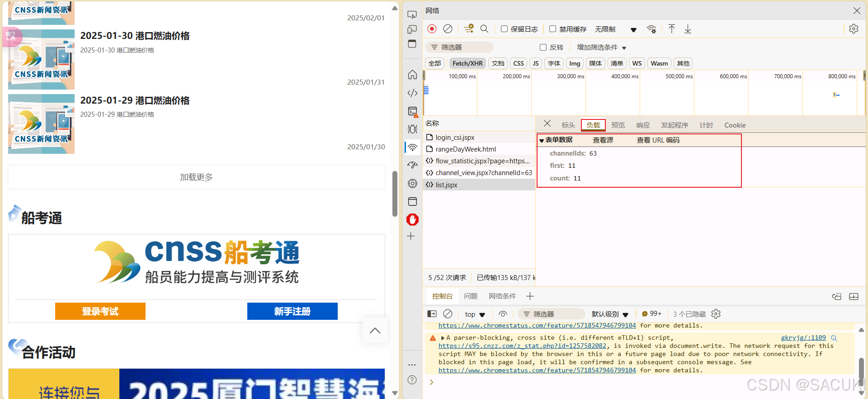
Task: Open Console tool in sidebar
Action: (x=412, y=111)
